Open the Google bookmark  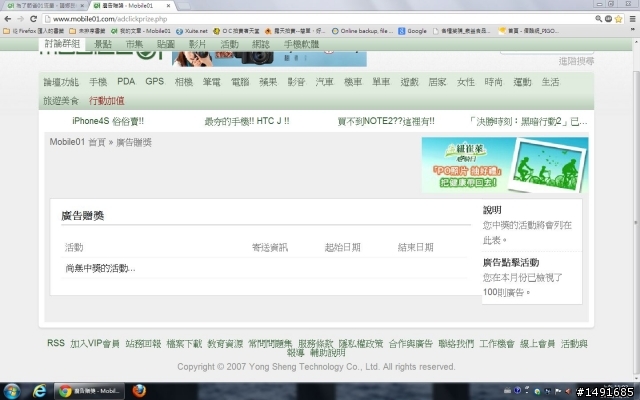pos(413,31)
